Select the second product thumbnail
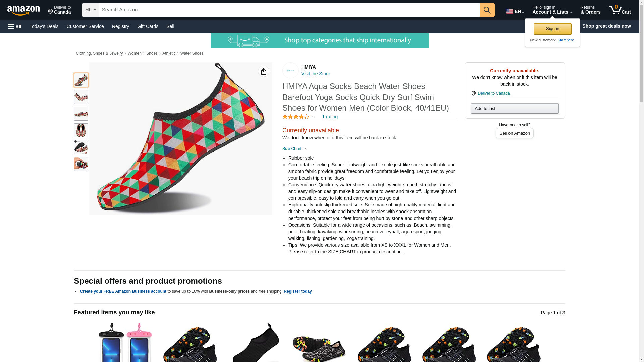 pos(81,97)
